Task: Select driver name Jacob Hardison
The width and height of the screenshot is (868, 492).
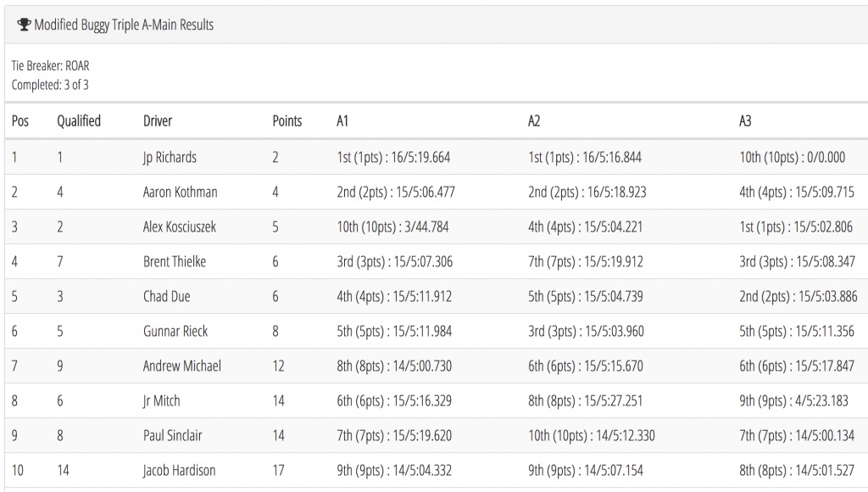Action: [x=179, y=471]
